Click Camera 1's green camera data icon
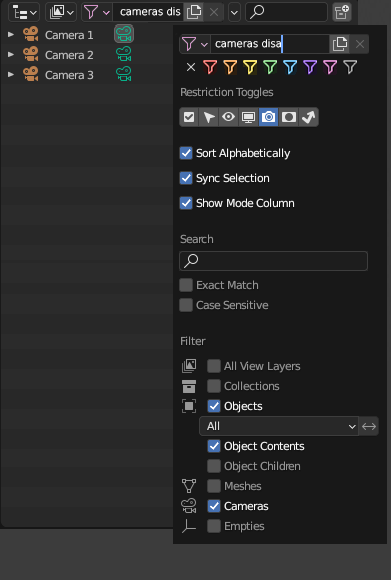391x580 pixels. click(x=124, y=34)
